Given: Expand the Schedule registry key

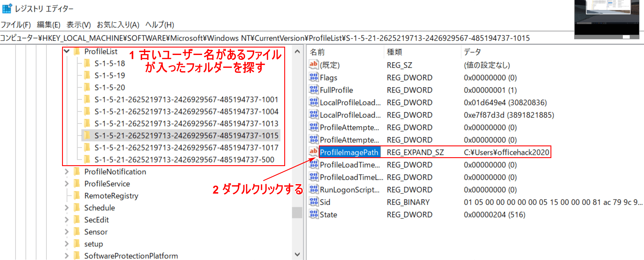Looking at the screenshot, I should (67, 208).
